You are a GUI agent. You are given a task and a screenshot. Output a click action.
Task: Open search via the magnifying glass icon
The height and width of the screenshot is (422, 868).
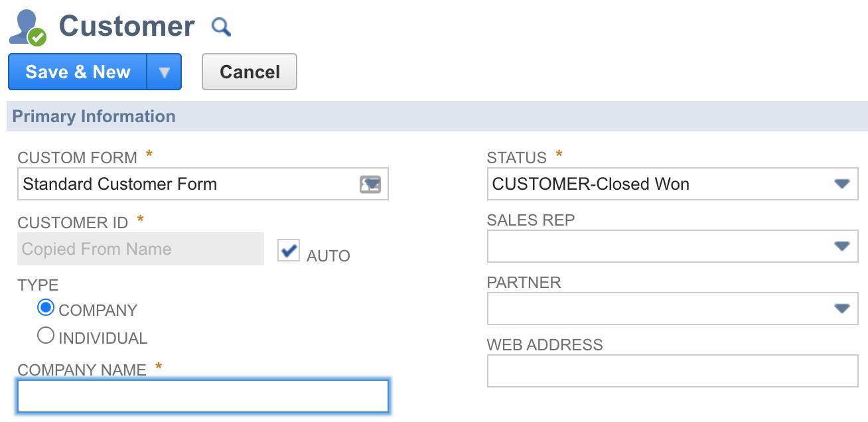[x=221, y=27]
